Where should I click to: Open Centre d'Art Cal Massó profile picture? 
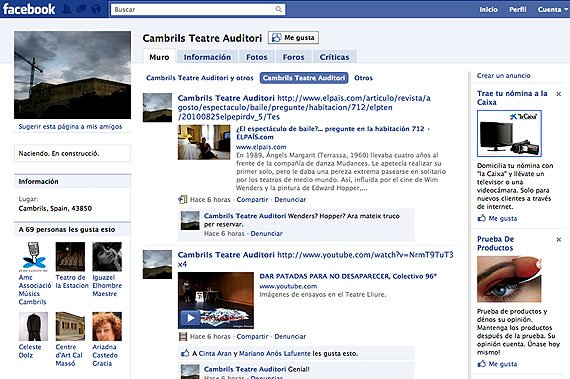[x=70, y=326]
